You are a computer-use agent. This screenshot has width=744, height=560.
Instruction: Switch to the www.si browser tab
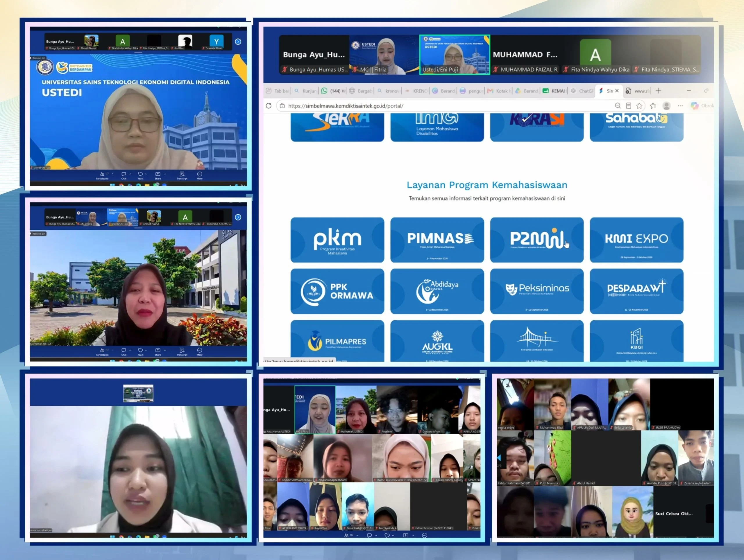click(638, 91)
